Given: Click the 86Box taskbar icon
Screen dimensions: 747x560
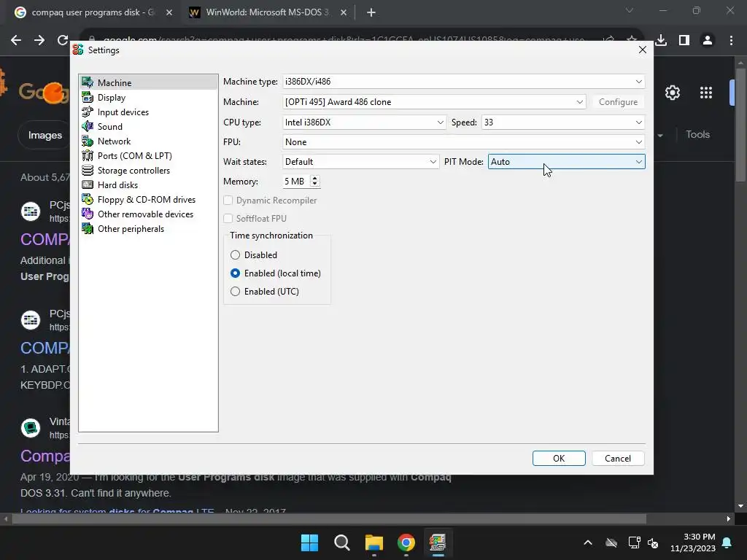Looking at the screenshot, I should (438, 542).
